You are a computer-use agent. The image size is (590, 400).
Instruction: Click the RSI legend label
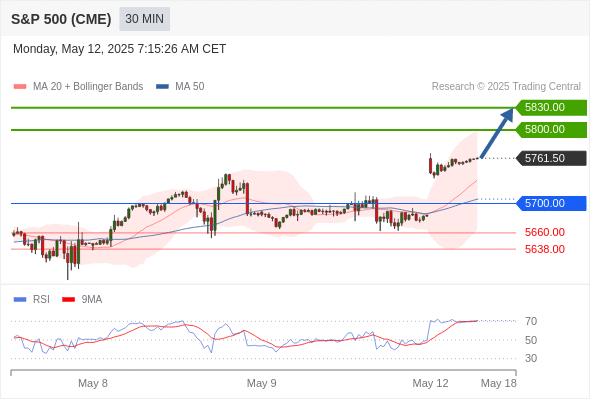tap(41, 300)
